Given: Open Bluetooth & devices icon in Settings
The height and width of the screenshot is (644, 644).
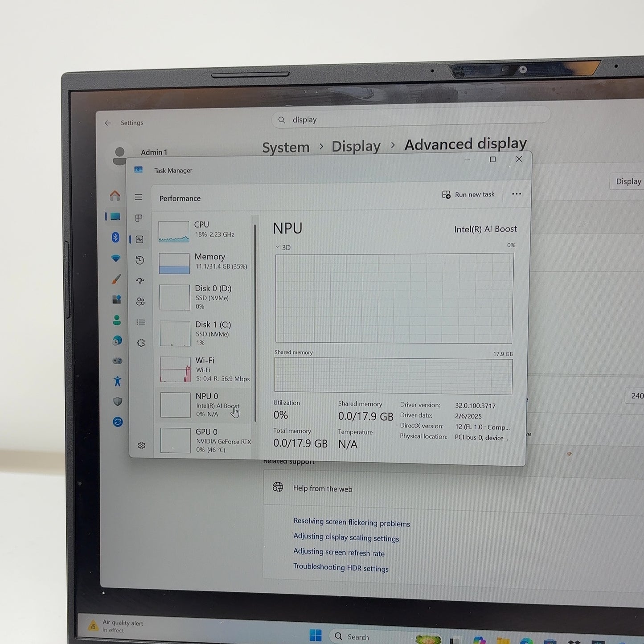Looking at the screenshot, I should pos(115,237).
